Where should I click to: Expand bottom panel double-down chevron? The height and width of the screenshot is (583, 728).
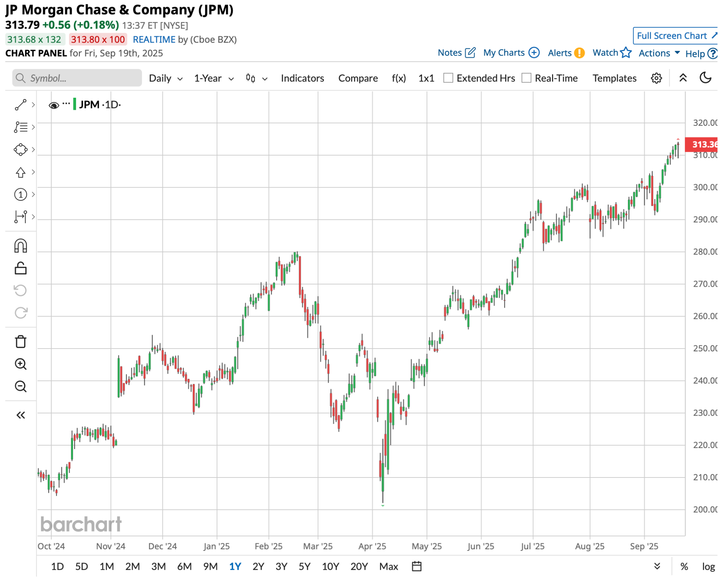(657, 566)
